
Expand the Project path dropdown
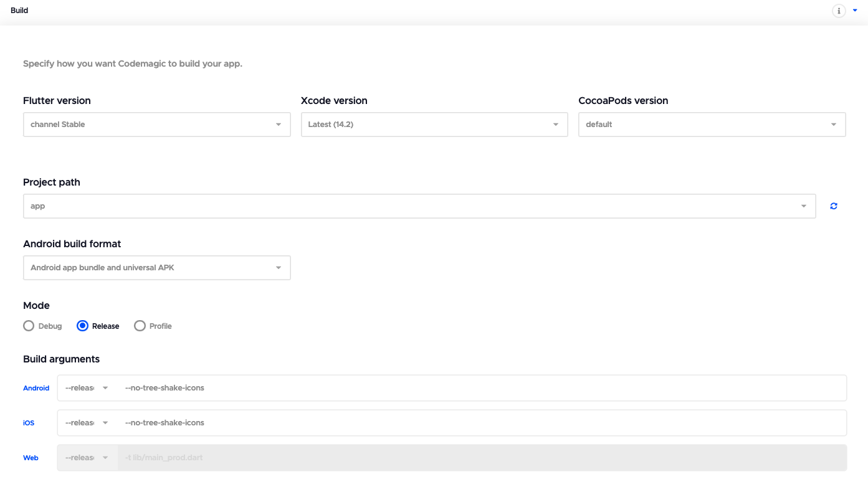[x=419, y=206]
